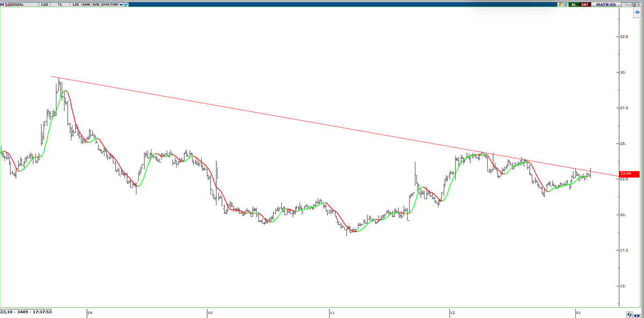Toggle the SYM symbols overlay
Viewport: 644px width, 318px height.
(105, 3)
